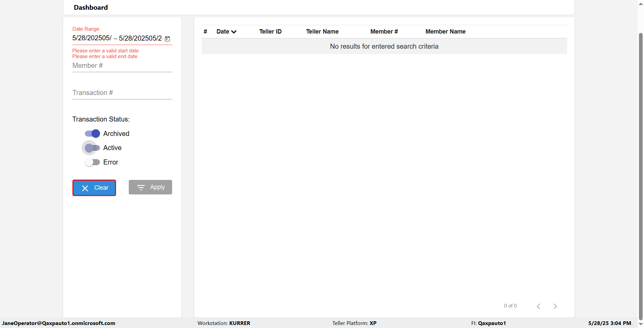
Task: Focus the Member # input field
Action: pyautogui.click(x=122, y=66)
